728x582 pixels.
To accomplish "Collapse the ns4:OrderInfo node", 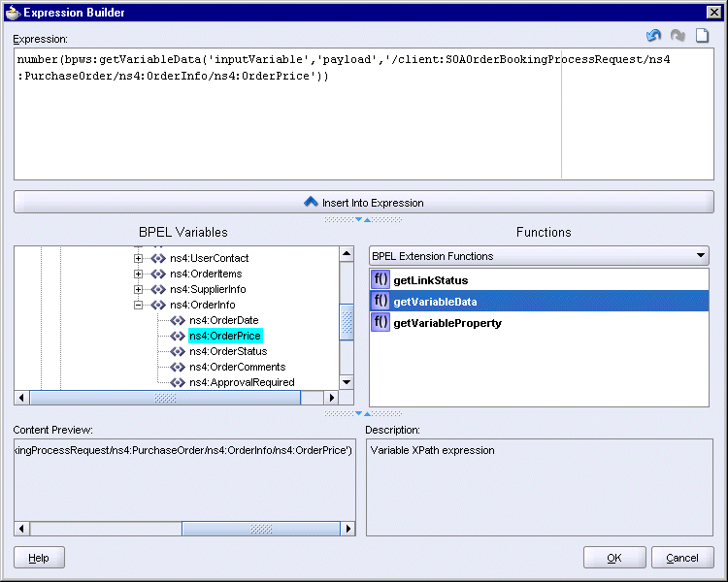I will (138, 305).
